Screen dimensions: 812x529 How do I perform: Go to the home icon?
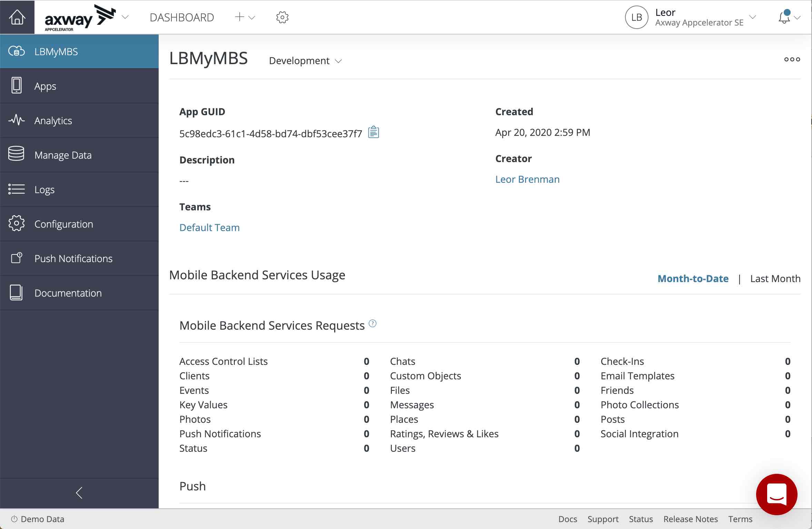[17, 17]
